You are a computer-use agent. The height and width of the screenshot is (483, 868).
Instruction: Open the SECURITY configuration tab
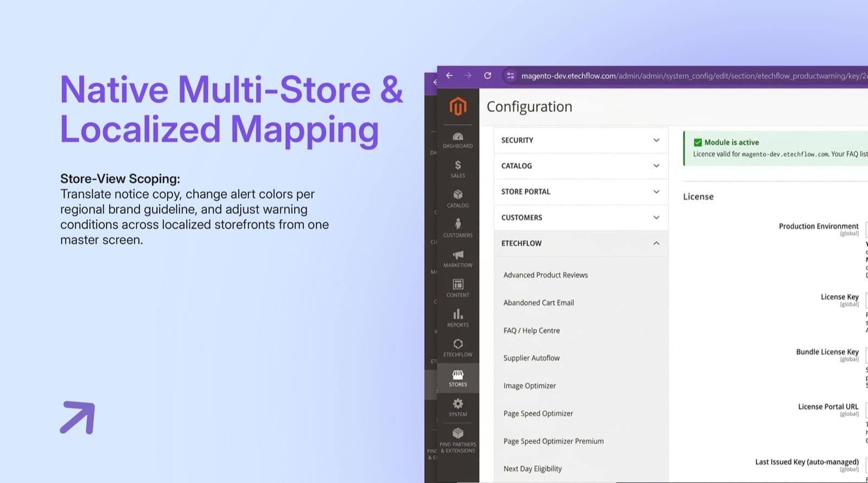pyautogui.click(x=580, y=140)
